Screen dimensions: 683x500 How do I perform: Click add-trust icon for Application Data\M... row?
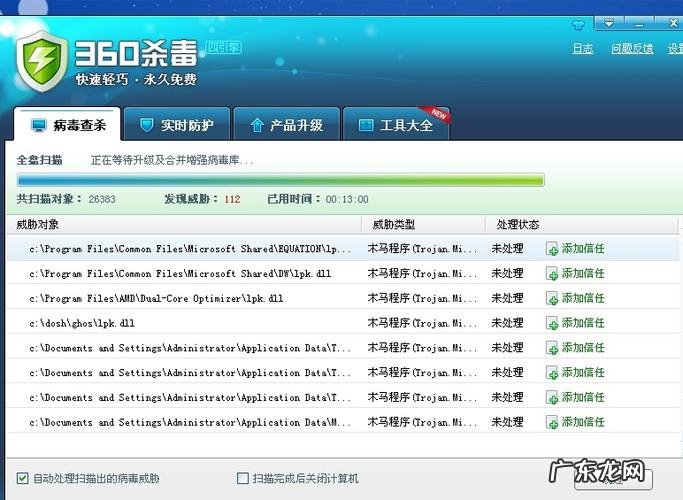tap(552, 422)
